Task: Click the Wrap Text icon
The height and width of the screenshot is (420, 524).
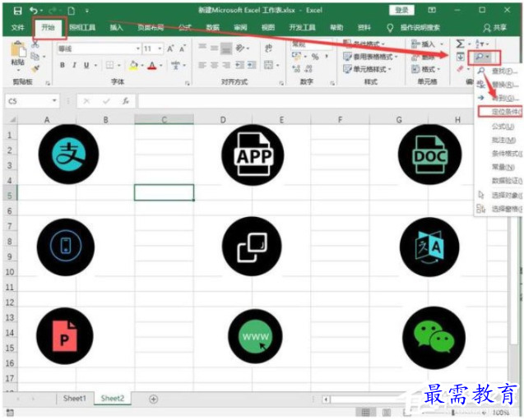Action: (268, 48)
